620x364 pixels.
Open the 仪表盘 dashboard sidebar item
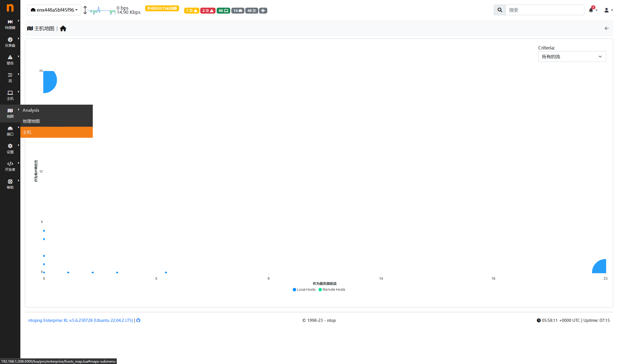tap(10, 42)
